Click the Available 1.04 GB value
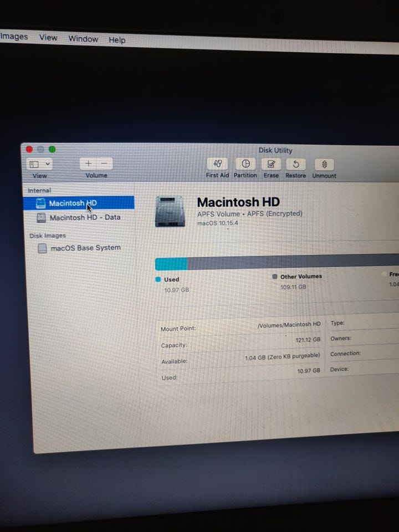 (282, 356)
